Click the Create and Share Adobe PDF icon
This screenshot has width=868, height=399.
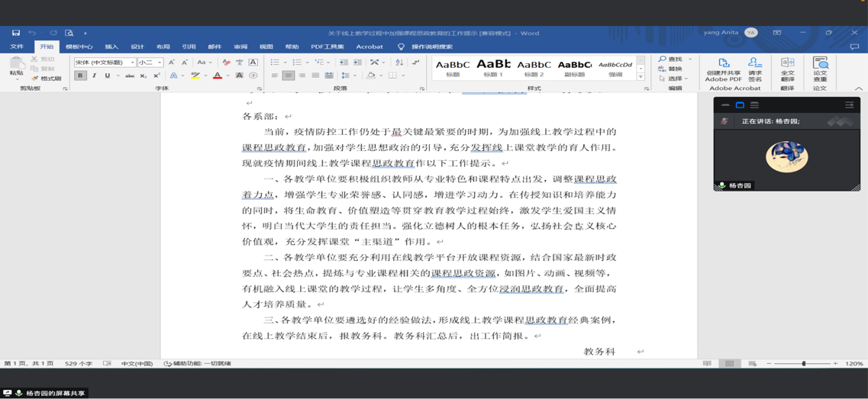pos(723,68)
